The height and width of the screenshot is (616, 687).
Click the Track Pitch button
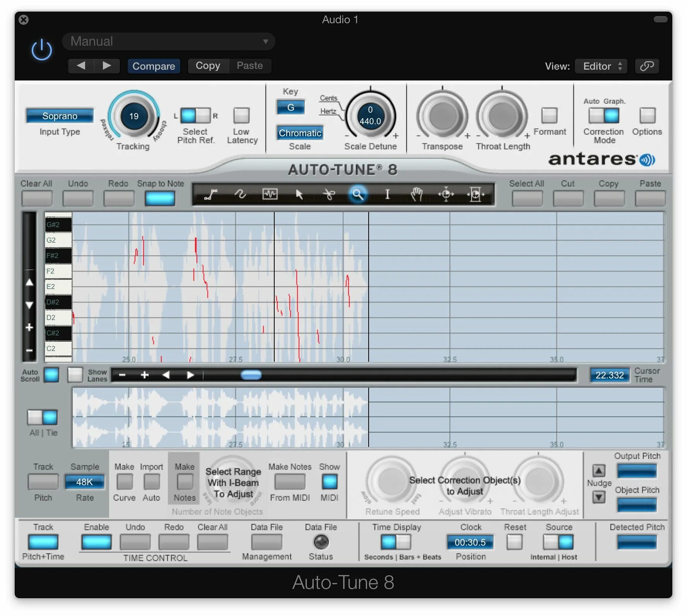tap(43, 482)
